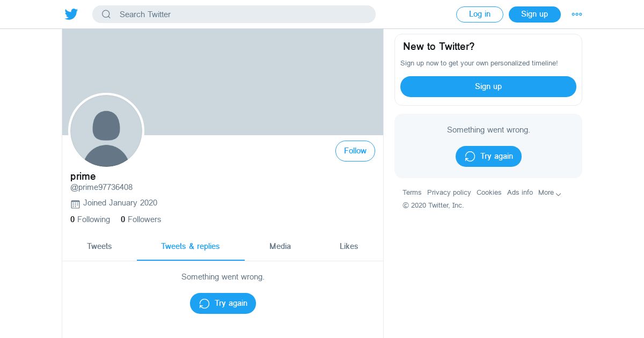Screen dimensions: 644x338
Task: Go to the Likes tab
Action: [349, 247]
